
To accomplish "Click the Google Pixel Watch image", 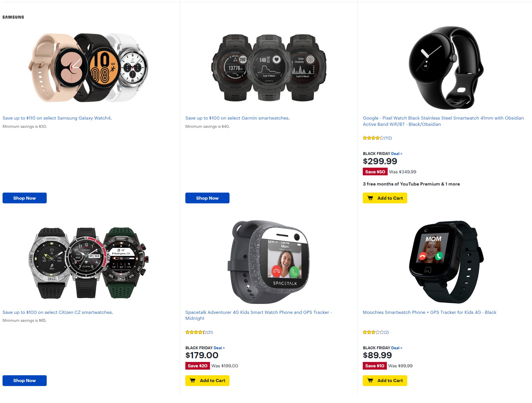I will (446, 68).
